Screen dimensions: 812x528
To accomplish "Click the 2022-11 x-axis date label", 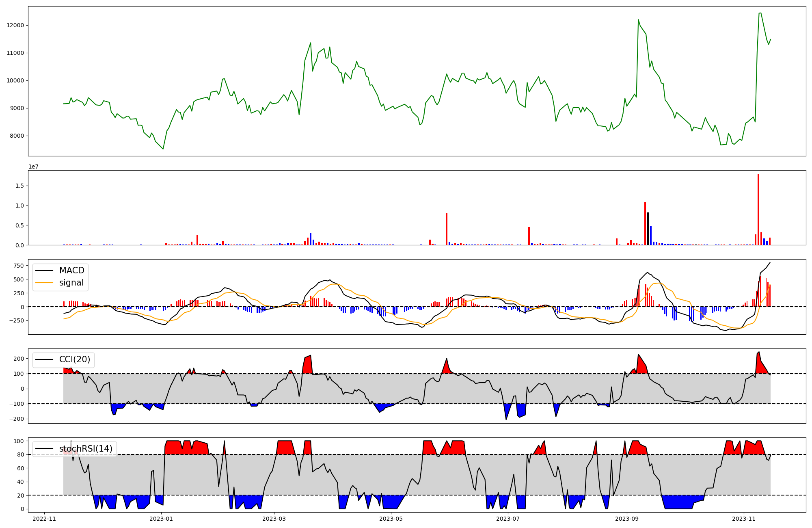I will pyautogui.click(x=44, y=519).
